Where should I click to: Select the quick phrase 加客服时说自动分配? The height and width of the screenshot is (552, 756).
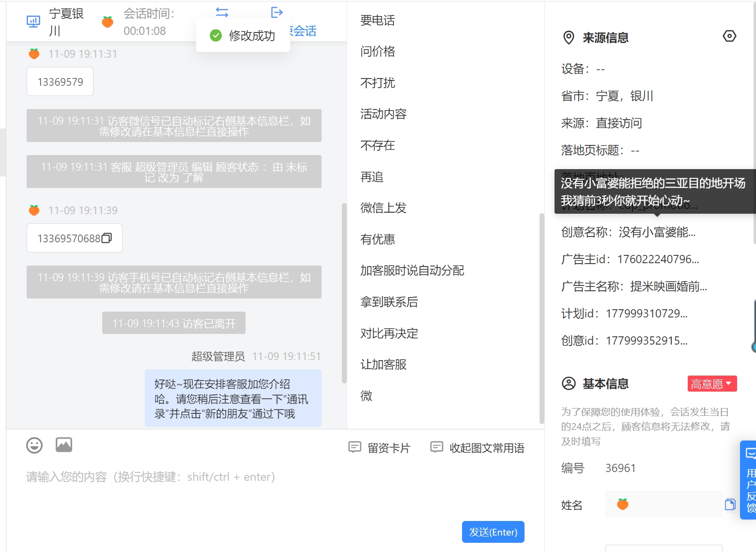[412, 270]
